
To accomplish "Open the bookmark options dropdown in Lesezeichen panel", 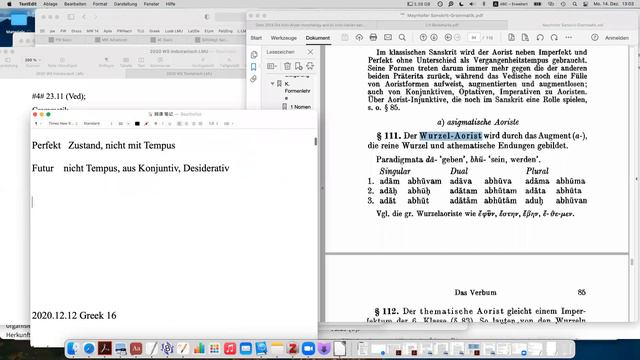I will (x=272, y=66).
